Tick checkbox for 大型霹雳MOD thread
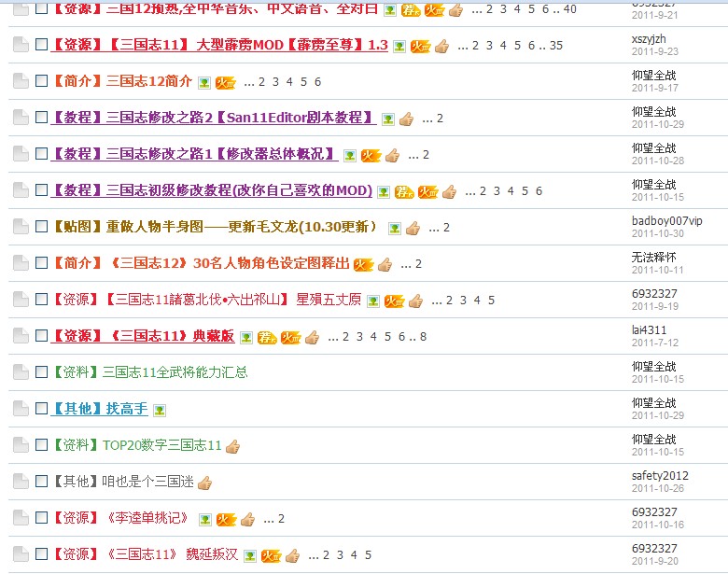The height and width of the screenshot is (574, 728). pos(41,46)
